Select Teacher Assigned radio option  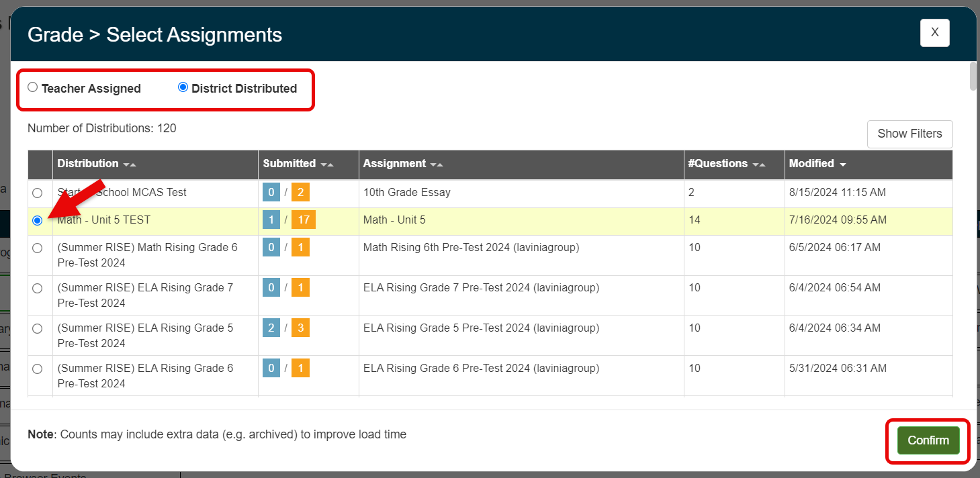[x=33, y=87]
